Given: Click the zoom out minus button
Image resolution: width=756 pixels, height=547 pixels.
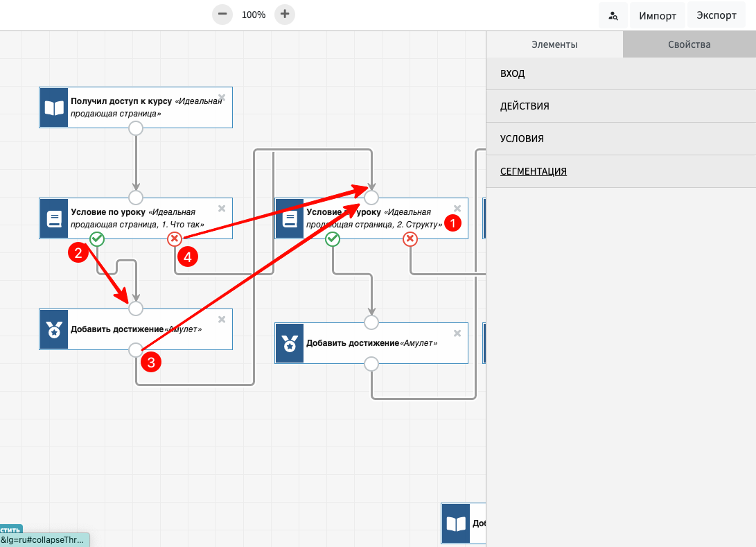Looking at the screenshot, I should tap(222, 14).
